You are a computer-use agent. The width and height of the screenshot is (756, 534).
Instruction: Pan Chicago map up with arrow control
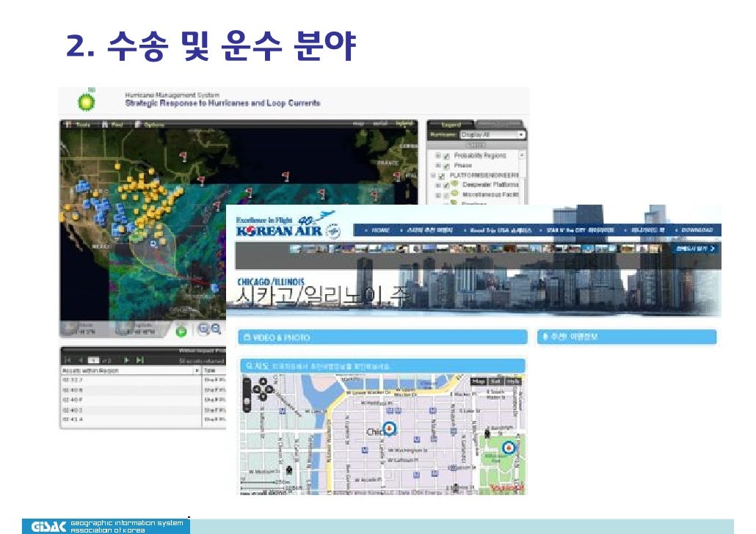[x=263, y=381]
